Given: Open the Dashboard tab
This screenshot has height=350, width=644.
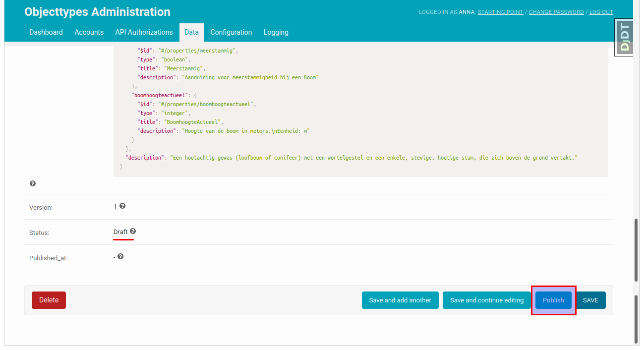Looking at the screenshot, I should (x=46, y=32).
